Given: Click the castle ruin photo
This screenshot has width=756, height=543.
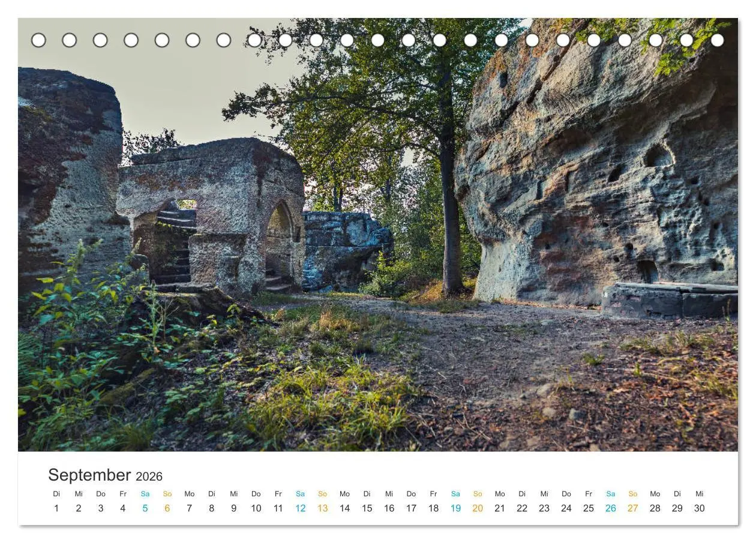Looking at the screenshot, I should pyautogui.click(x=378, y=235).
